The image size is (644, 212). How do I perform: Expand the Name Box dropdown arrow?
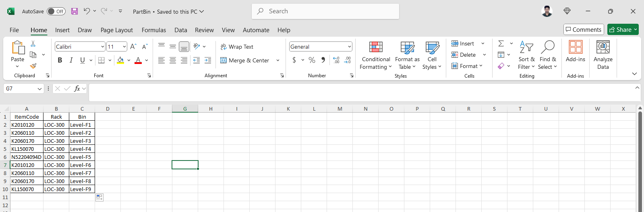coord(39,89)
